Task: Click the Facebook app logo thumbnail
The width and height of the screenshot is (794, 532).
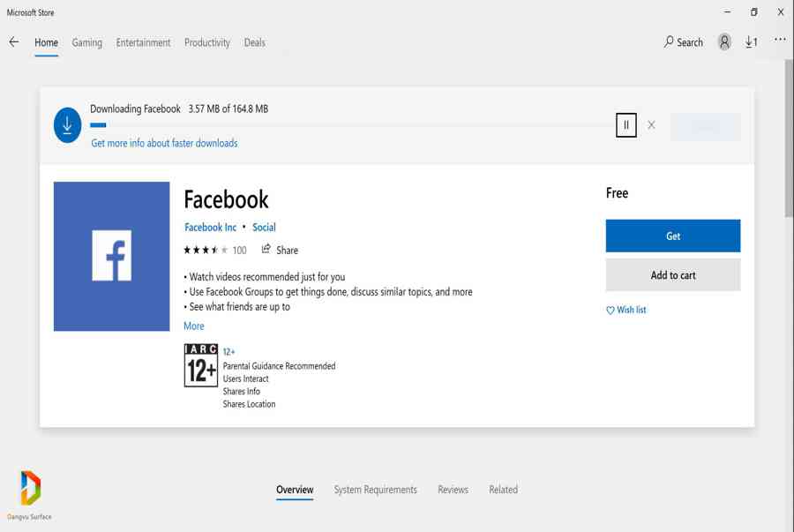Action: [x=111, y=257]
